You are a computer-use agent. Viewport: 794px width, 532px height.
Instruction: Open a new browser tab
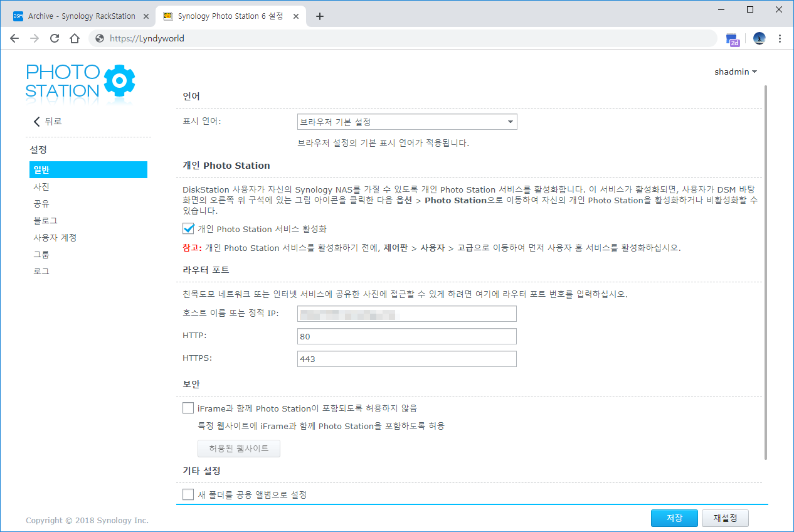click(x=319, y=16)
